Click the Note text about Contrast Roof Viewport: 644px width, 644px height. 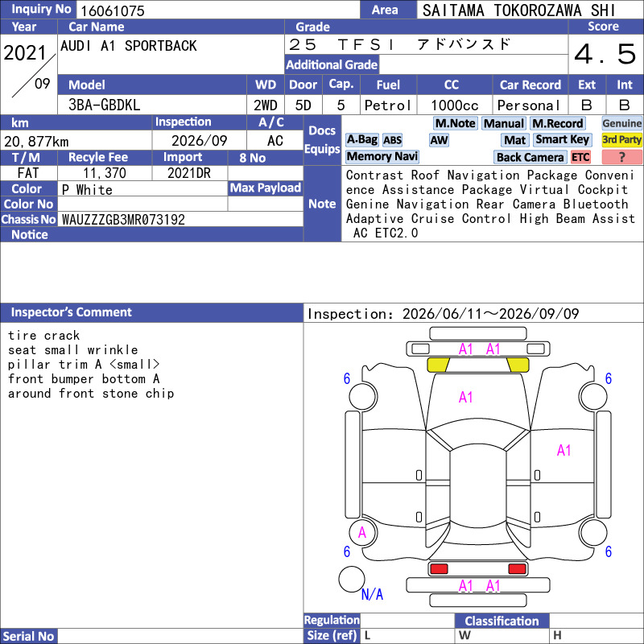tap(491, 204)
